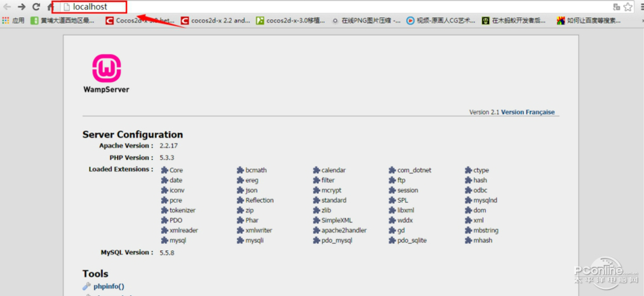Viewport: 644px width, 296px height.
Task: Click the puzzle icon next to pdo_sqlite
Action: pos(392,241)
